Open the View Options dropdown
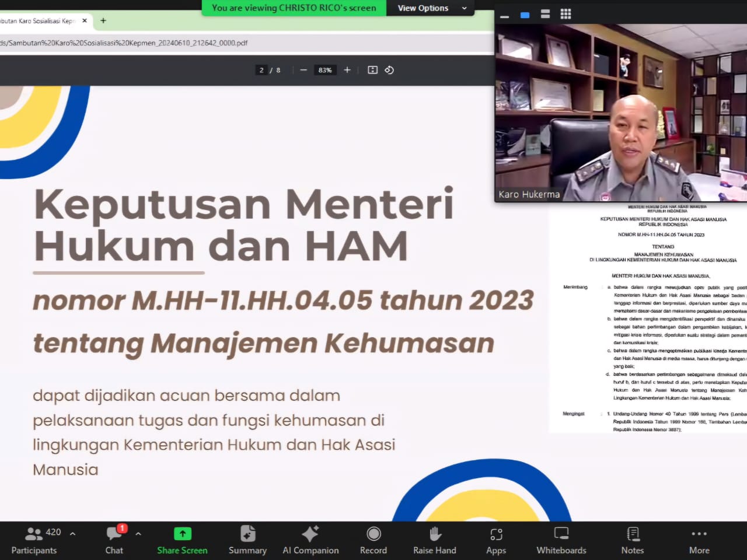The width and height of the screenshot is (747, 560). coord(431,8)
